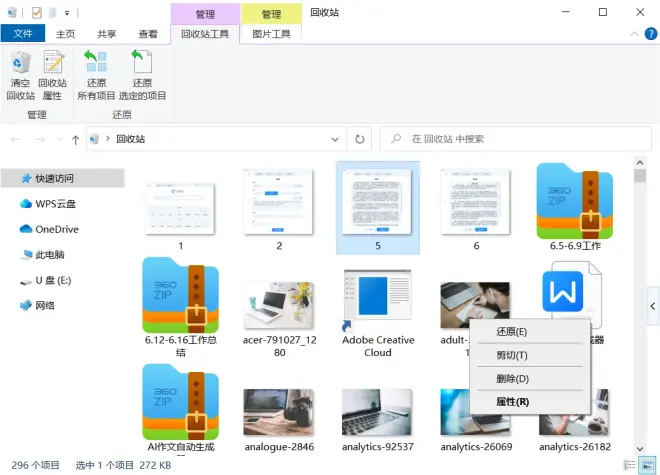Open the 文件 file menu button
The image size is (660, 475).
[23, 34]
